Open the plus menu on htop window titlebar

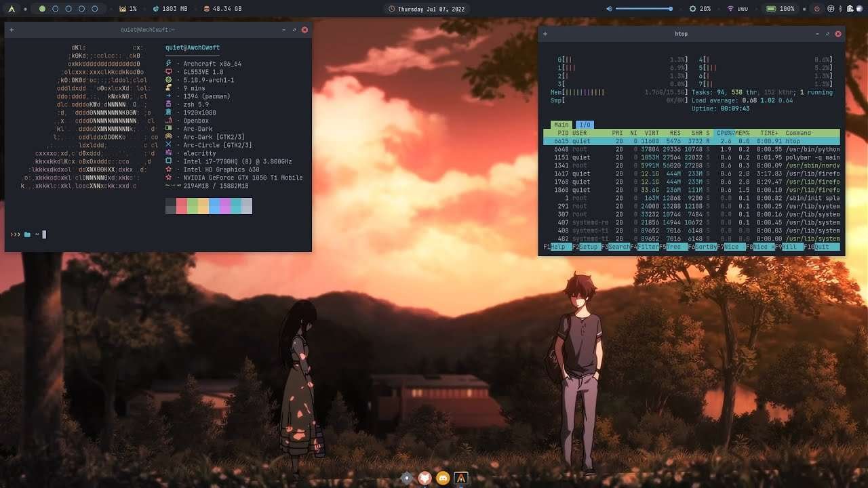point(545,34)
